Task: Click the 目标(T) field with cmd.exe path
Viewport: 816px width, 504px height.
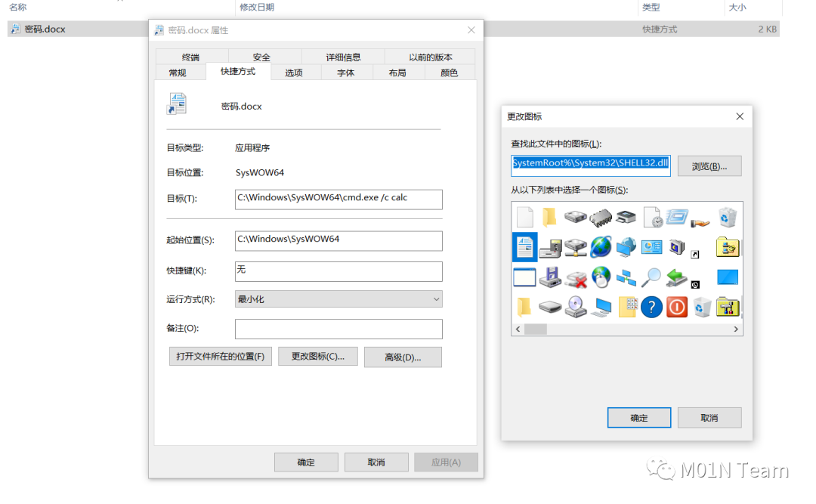Action: click(338, 199)
